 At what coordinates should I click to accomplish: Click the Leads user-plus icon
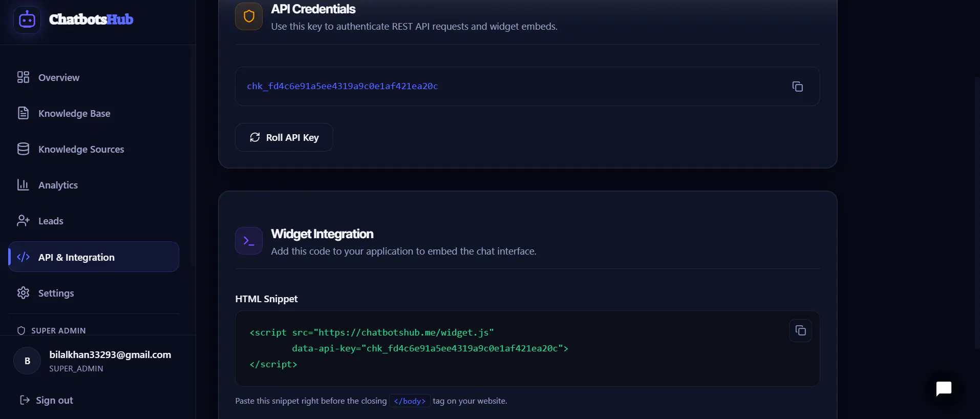click(23, 221)
